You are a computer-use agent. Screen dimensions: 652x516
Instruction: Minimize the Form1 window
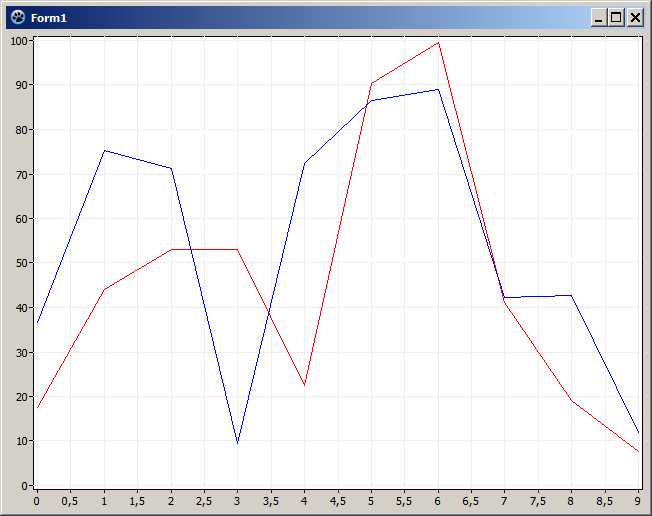[599, 18]
